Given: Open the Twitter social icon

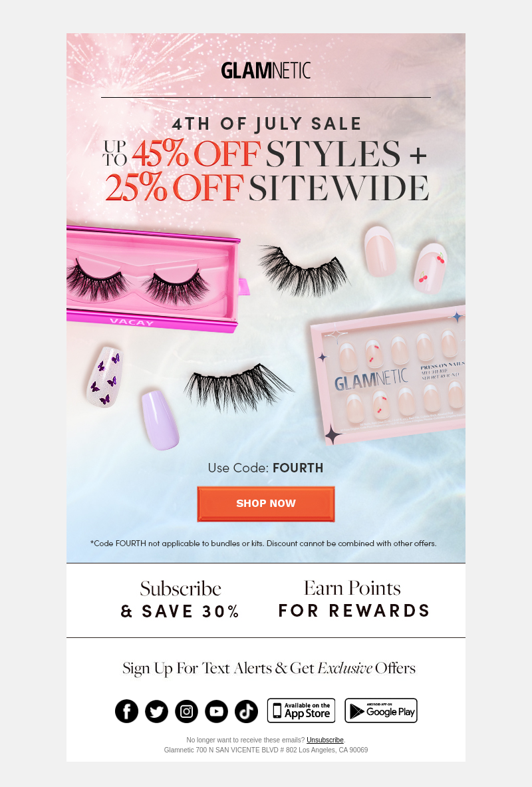Looking at the screenshot, I should coord(156,711).
